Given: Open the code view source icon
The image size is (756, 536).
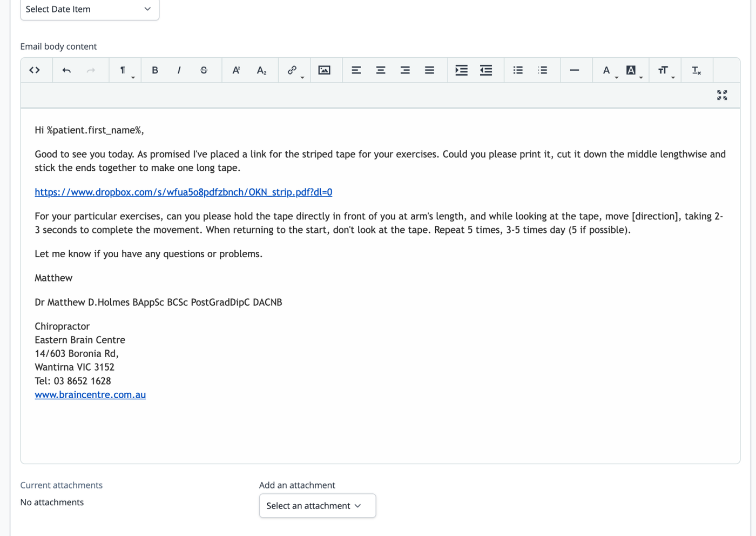Looking at the screenshot, I should click(35, 70).
